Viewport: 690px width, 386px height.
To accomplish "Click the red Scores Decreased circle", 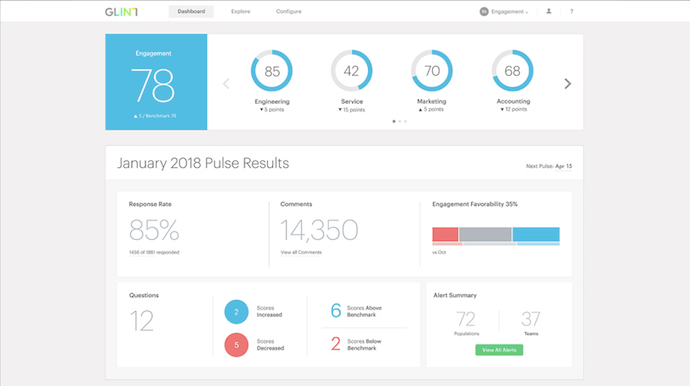I will click(236, 345).
